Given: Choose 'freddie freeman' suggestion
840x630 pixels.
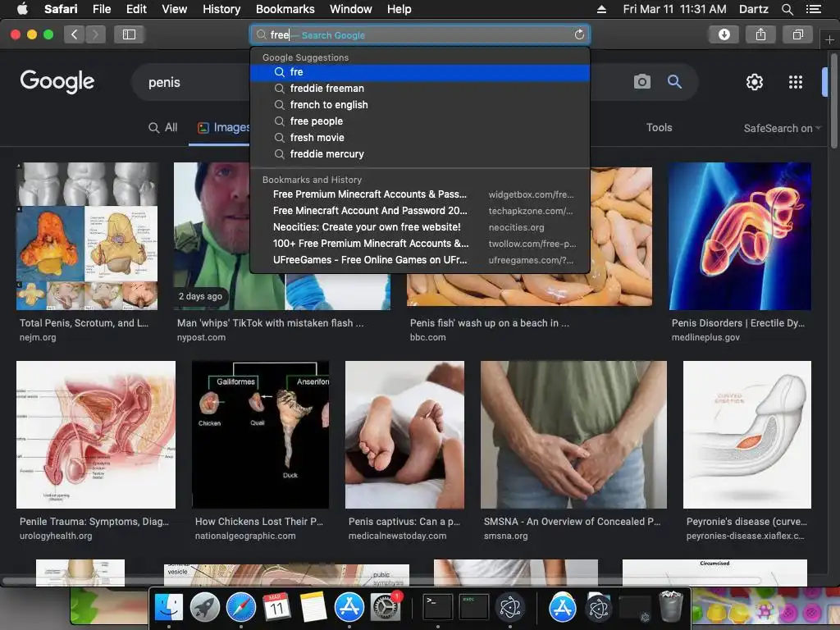Looking at the screenshot, I should [420, 89].
